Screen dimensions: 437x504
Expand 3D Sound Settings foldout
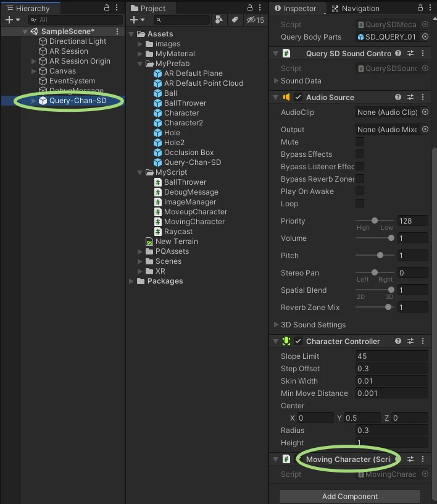(x=276, y=324)
